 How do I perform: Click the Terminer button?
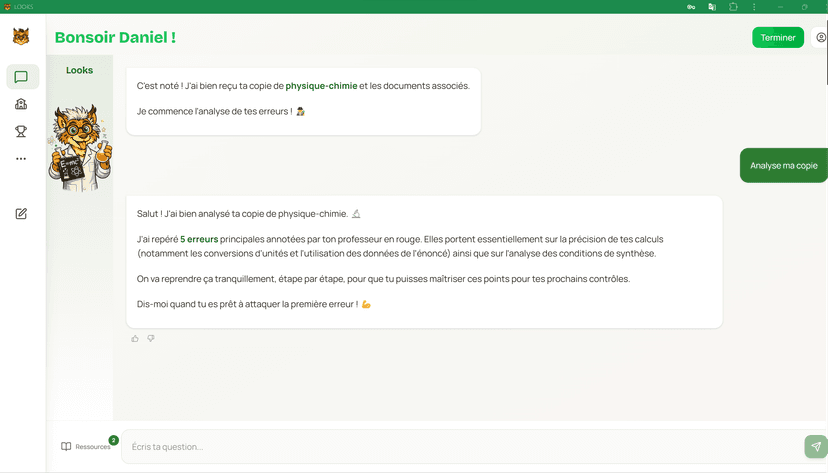[777, 38]
